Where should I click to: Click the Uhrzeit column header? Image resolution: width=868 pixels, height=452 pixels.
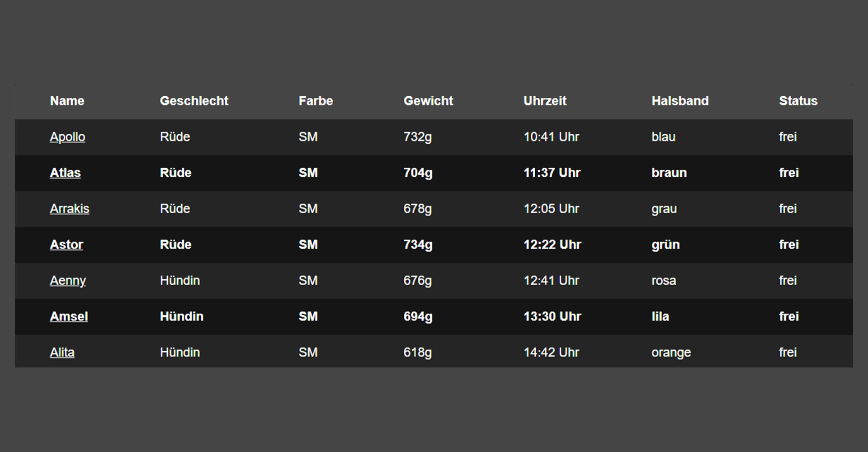(545, 101)
